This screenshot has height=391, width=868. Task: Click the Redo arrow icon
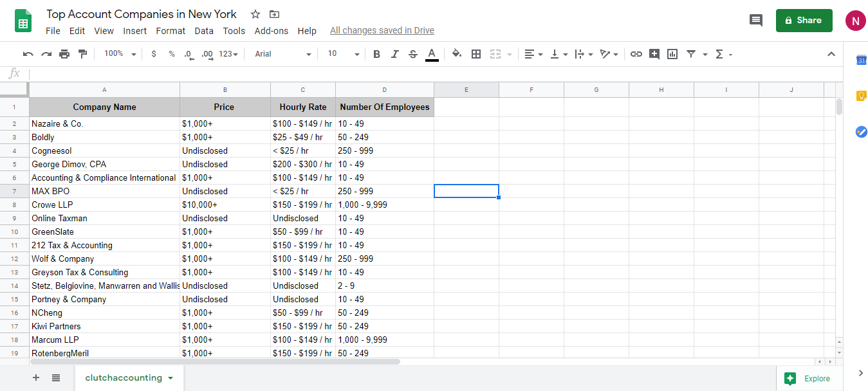[46, 54]
